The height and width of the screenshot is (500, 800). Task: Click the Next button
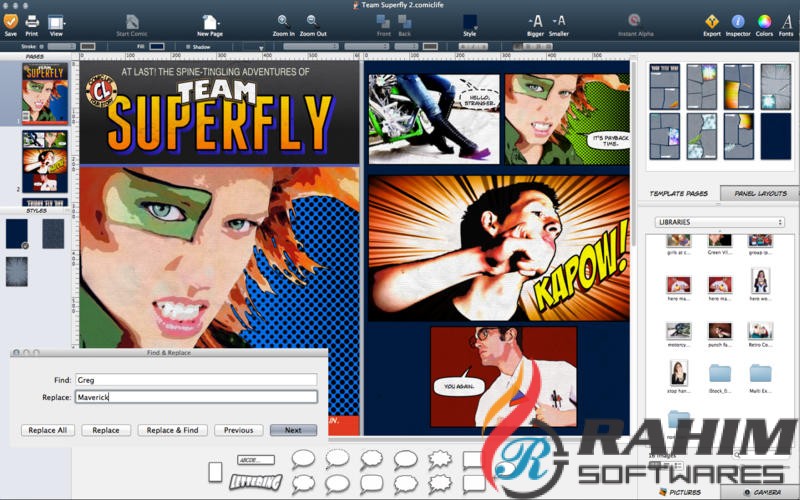tap(293, 430)
